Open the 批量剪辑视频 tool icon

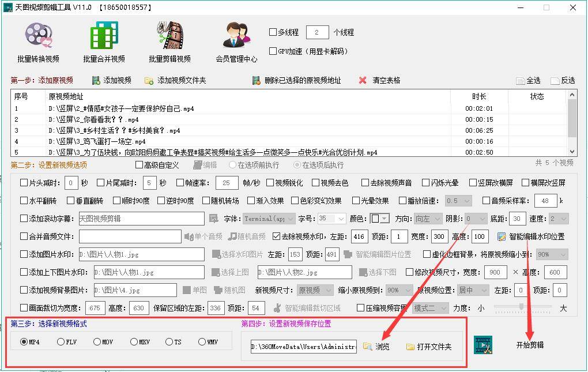point(169,35)
